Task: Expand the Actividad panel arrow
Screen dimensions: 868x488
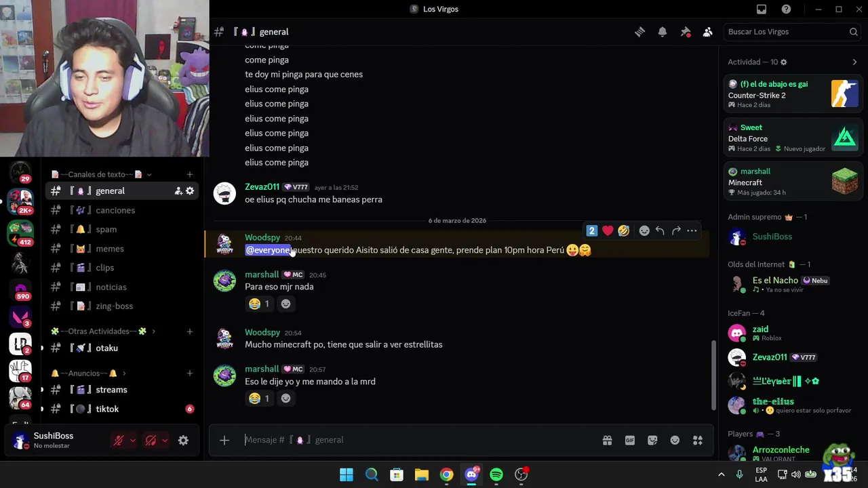Action: 854,62
